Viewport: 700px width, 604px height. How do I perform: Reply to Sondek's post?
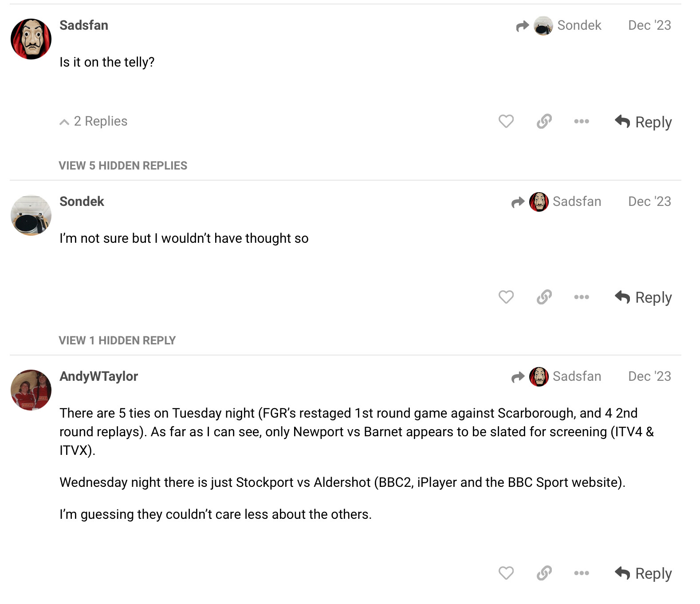[x=643, y=297]
